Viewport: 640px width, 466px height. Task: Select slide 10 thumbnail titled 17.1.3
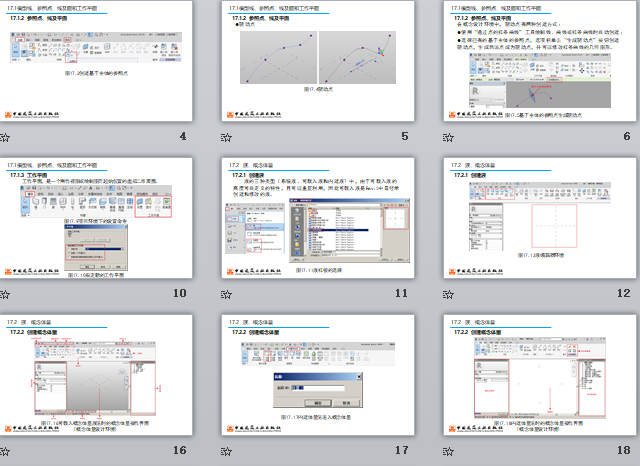[96, 218]
